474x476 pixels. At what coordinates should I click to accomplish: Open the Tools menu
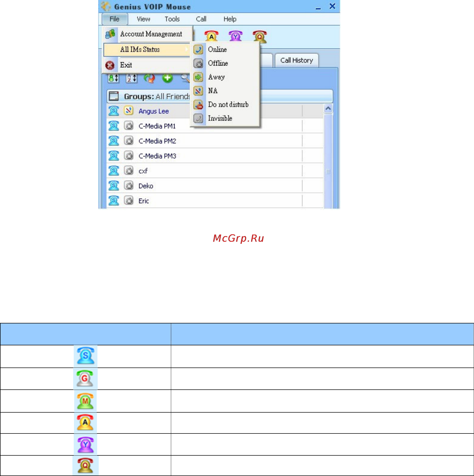(172, 19)
